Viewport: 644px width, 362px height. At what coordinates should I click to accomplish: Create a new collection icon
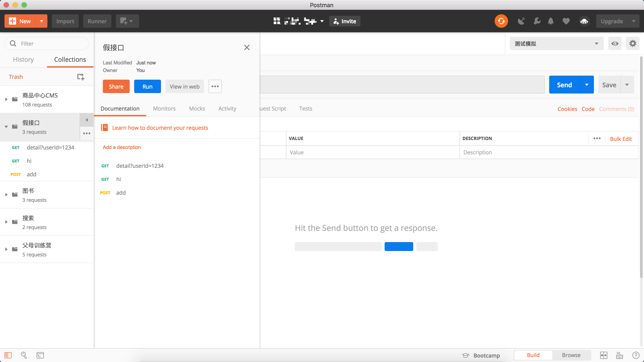tap(80, 77)
